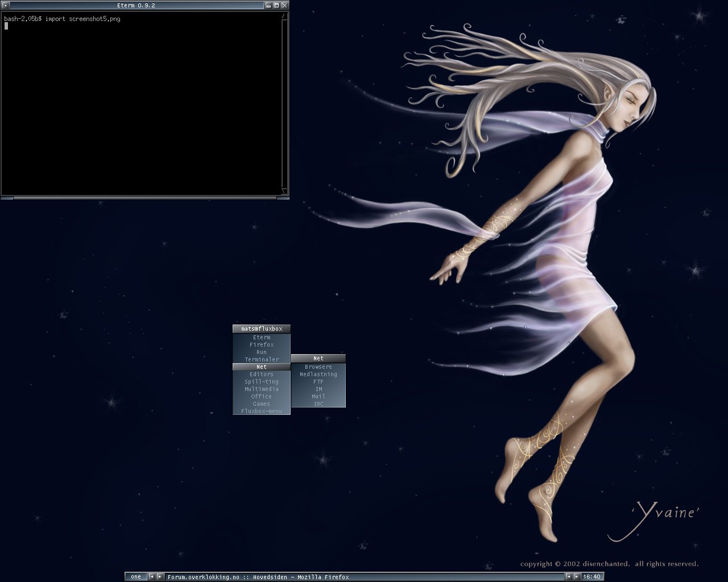Image resolution: width=728 pixels, height=582 pixels.
Task: Launch Firefox from the fluxbox root menu
Action: click(x=262, y=345)
